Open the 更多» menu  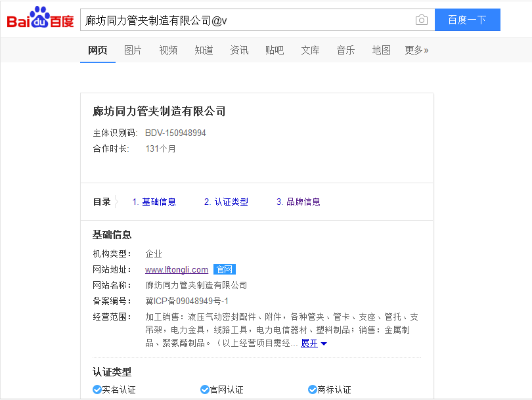point(416,50)
